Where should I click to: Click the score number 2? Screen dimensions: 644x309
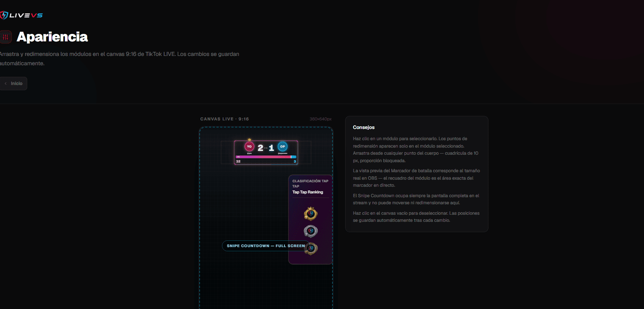pos(260,148)
